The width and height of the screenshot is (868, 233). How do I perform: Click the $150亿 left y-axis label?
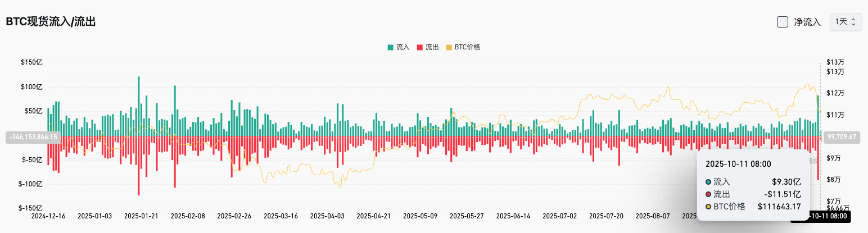(31, 63)
